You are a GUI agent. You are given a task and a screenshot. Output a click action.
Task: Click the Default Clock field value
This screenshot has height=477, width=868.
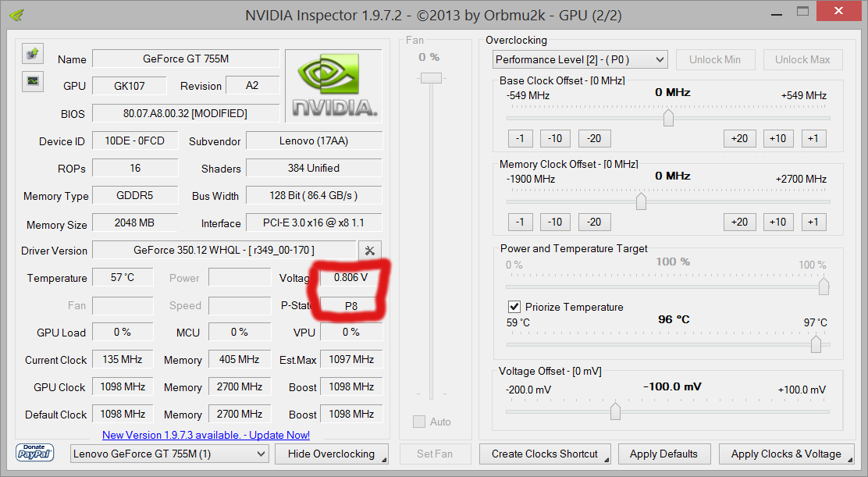coord(123,414)
